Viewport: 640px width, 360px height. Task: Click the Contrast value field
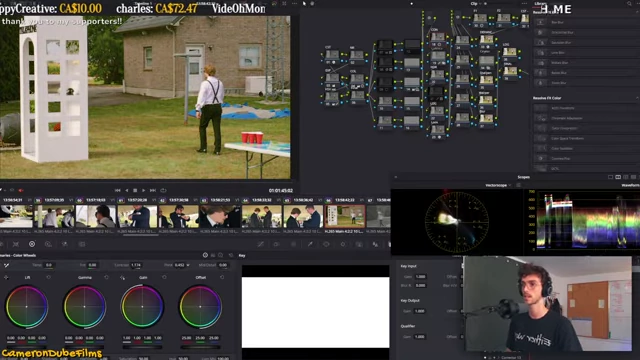click(136, 265)
